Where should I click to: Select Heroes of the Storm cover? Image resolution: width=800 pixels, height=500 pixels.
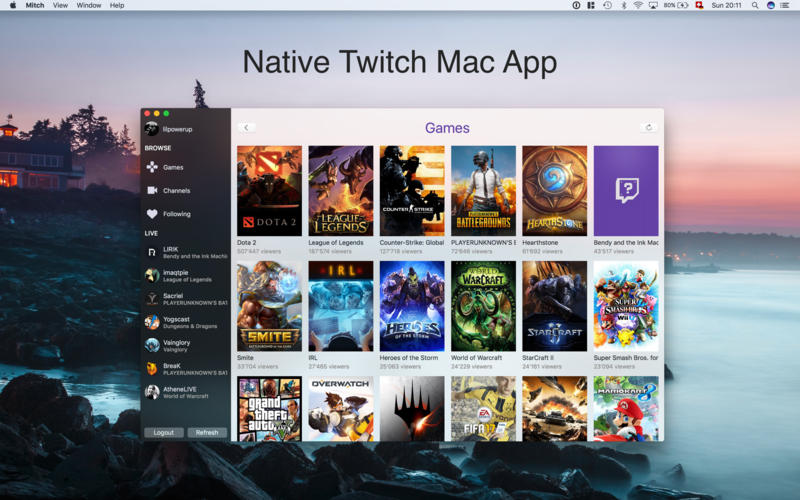pos(412,306)
